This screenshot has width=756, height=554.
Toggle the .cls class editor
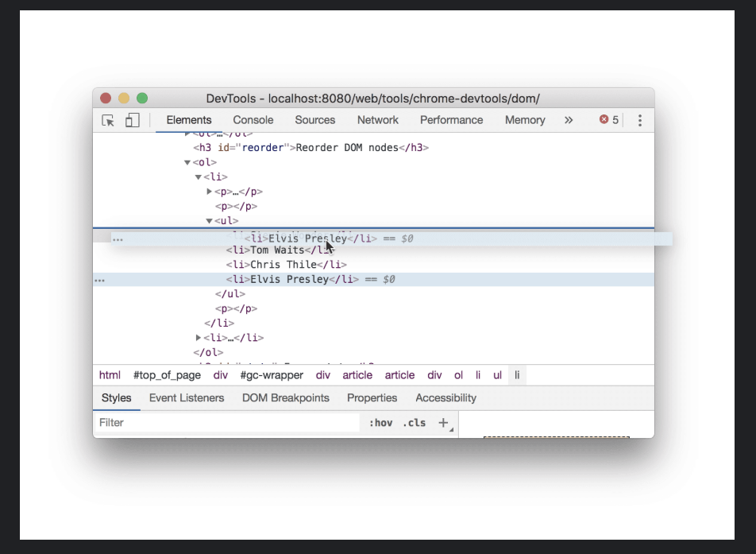point(414,422)
